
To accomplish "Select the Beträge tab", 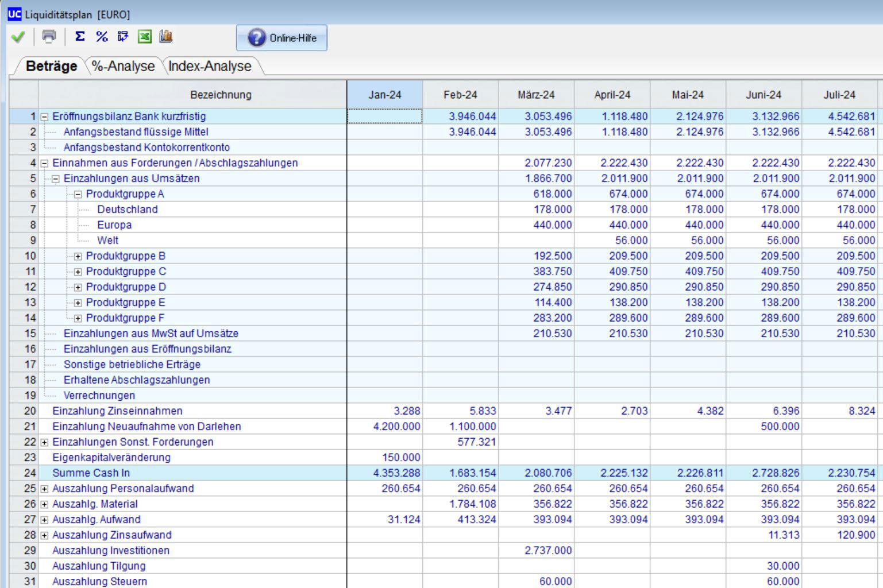I will click(x=51, y=67).
